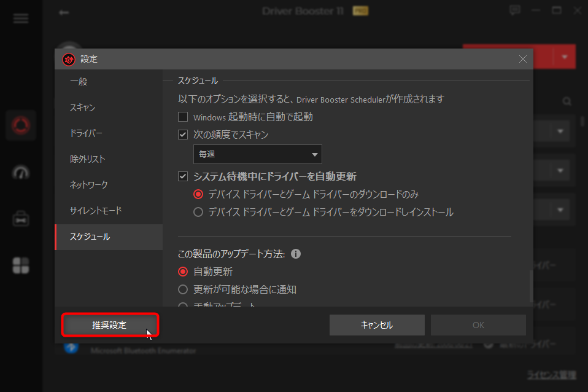Click the red scan driver sidebar icon

tap(21, 126)
